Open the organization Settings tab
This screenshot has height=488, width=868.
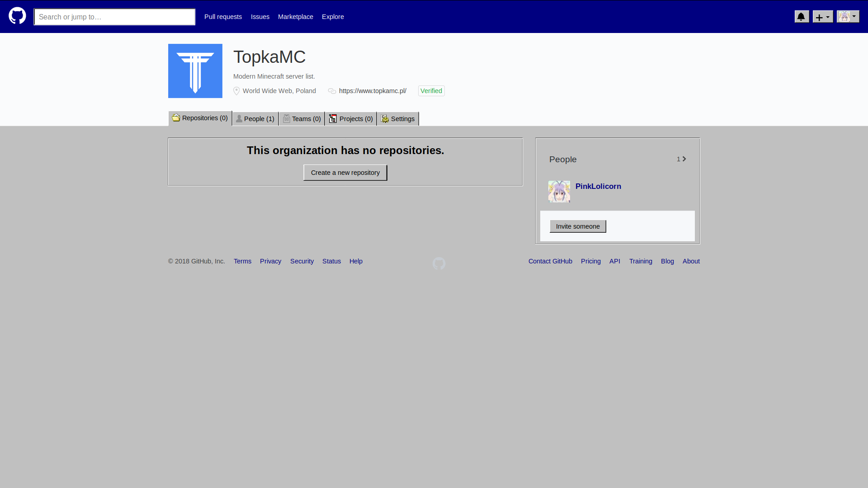[x=398, y=119]
